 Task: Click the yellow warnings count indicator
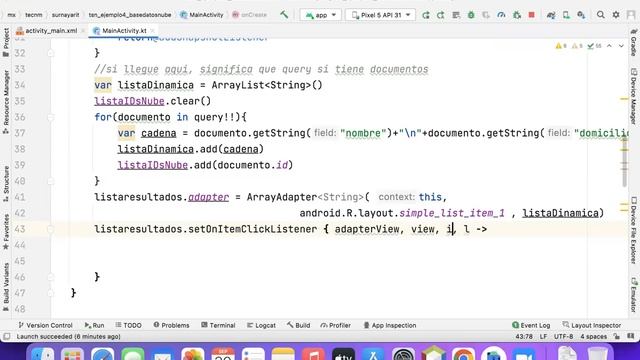[x=561, y=46]
